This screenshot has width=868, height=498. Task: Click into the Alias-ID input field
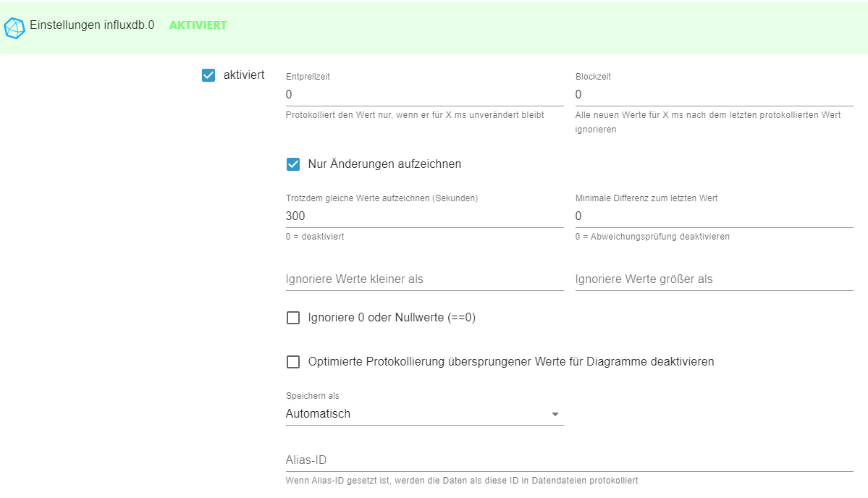pyautogui.click(x=569, y=460)
